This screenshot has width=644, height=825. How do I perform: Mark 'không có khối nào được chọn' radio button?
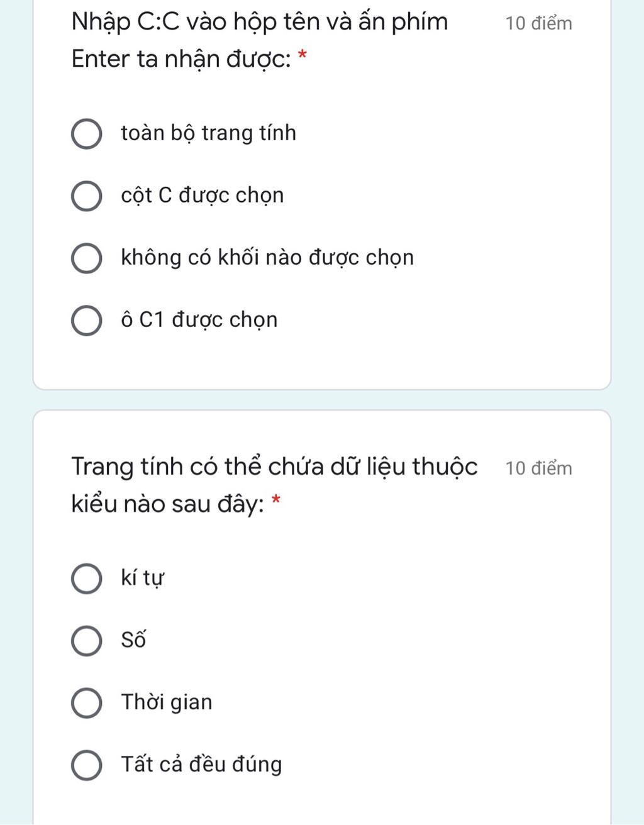coord(86,258)
